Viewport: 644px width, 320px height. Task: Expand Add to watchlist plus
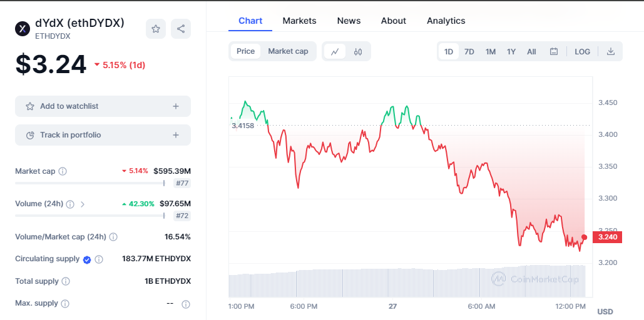(176, 106)
